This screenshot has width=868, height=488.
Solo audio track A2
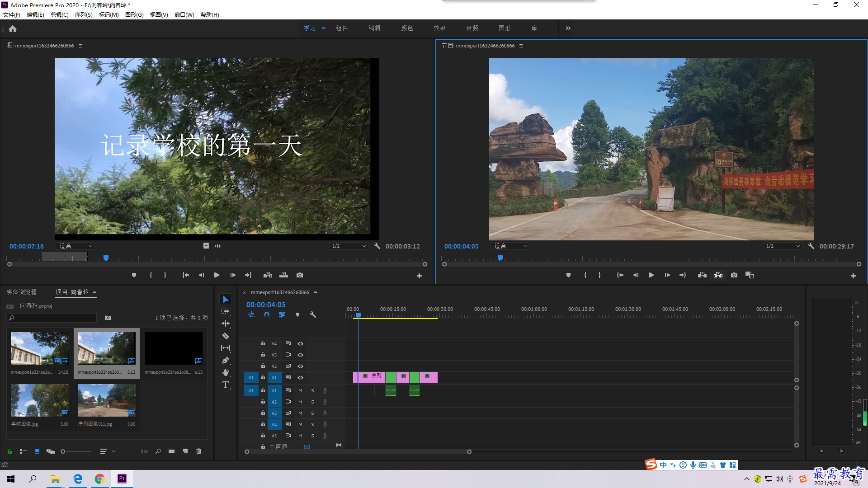[312, 402]
